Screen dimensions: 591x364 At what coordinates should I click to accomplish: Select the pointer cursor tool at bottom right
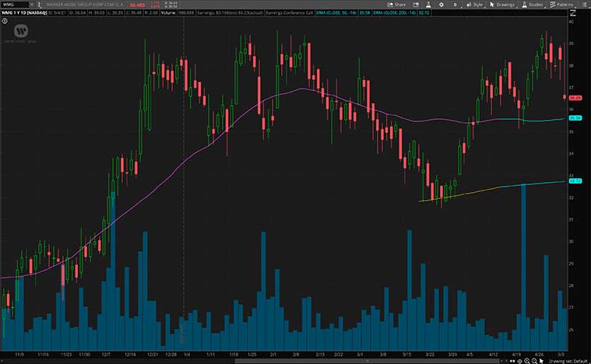(543, 360)
